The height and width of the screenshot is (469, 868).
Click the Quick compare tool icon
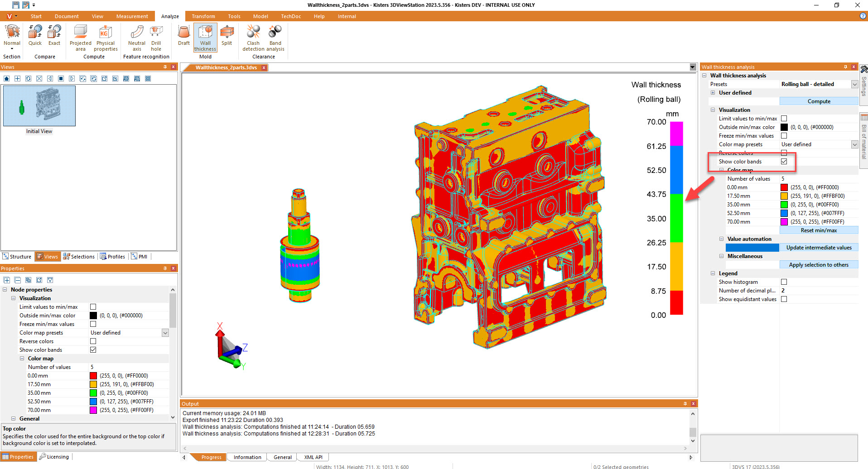click(x=35, y=35)
